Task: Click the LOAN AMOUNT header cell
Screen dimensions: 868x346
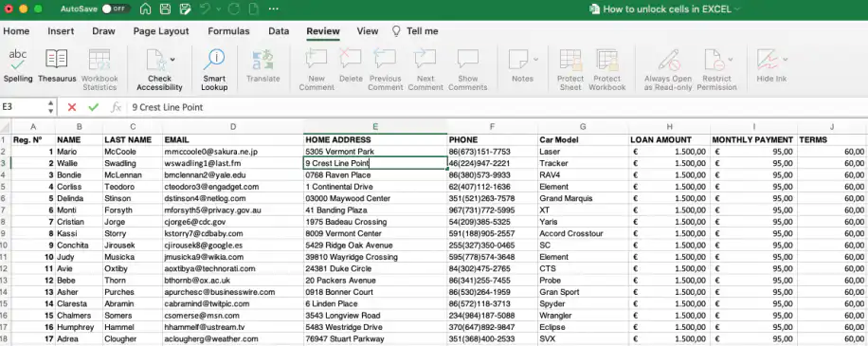Action: (669, 140)
